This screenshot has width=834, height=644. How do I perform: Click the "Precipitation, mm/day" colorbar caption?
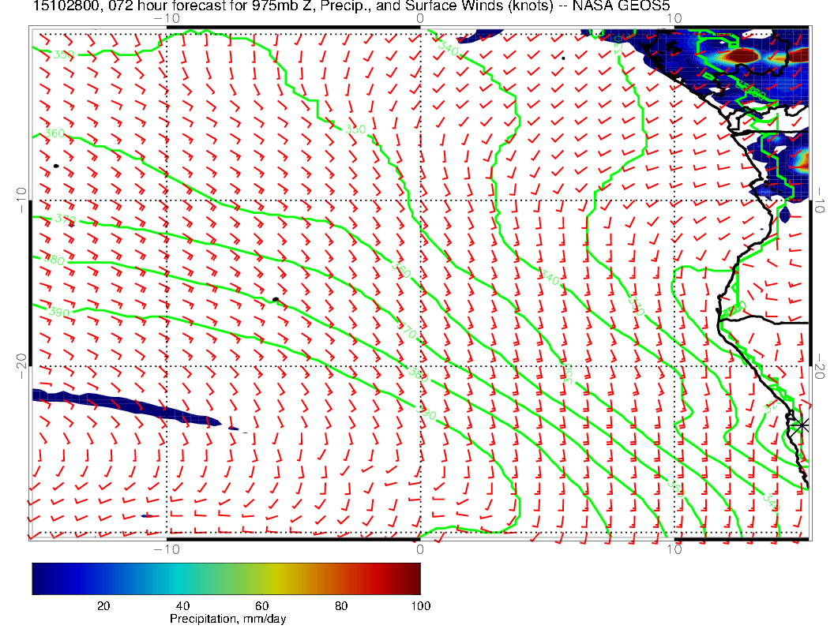227,619
